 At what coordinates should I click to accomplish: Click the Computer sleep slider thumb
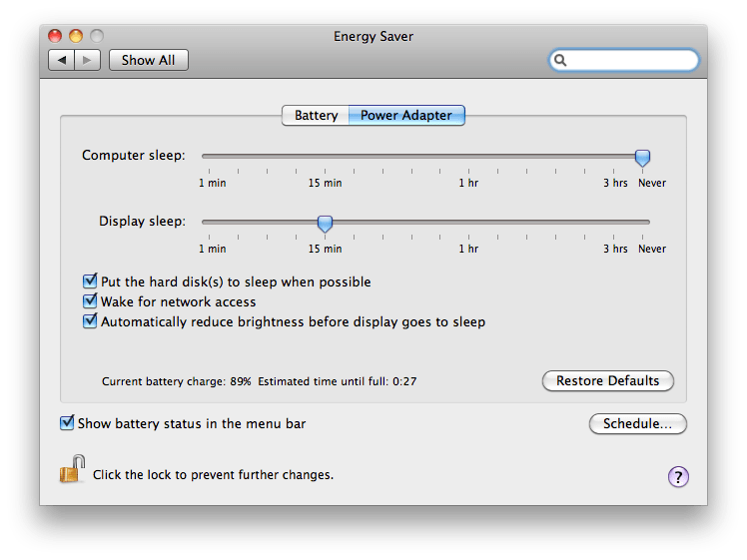coord(642,157)
